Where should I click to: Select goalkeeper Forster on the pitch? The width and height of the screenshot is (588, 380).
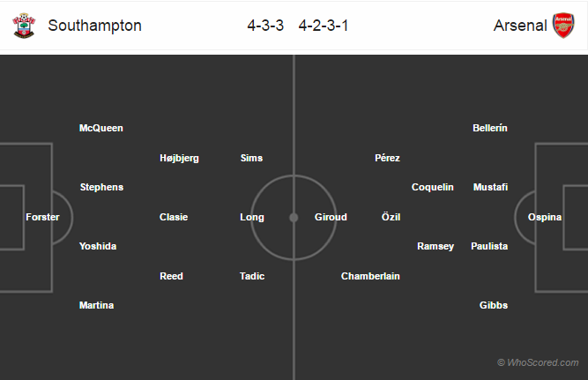42,217
